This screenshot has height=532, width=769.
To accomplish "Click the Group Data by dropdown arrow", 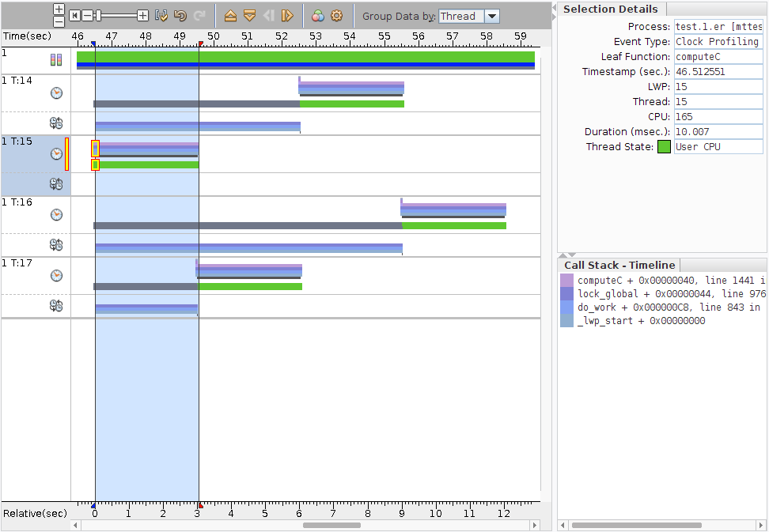I will pyautogui.click(x=492, y=16).
